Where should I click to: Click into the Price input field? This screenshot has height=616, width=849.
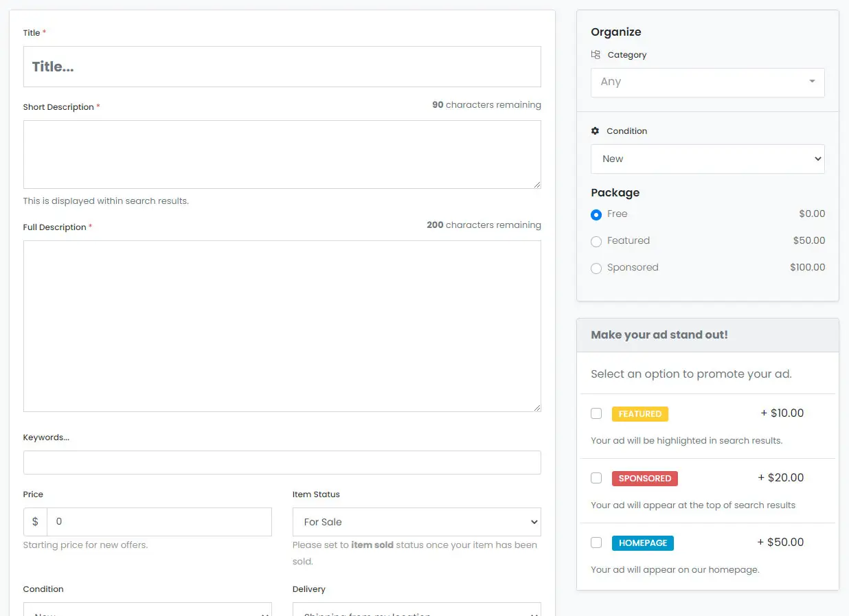tap(159, 522)
